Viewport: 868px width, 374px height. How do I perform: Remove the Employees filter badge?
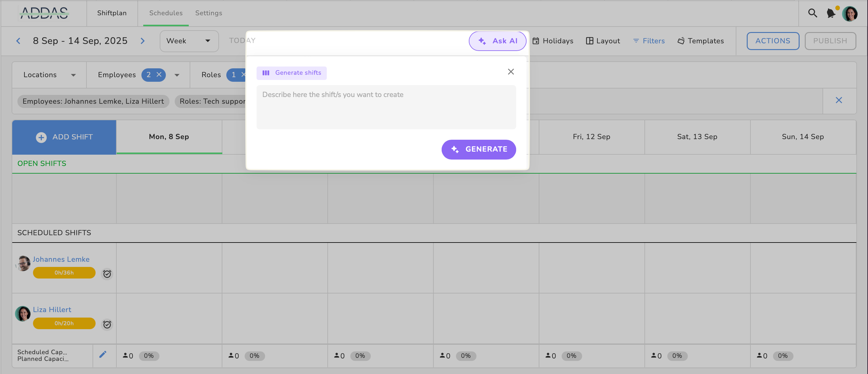pyautogui.click(x=159, y=75)
